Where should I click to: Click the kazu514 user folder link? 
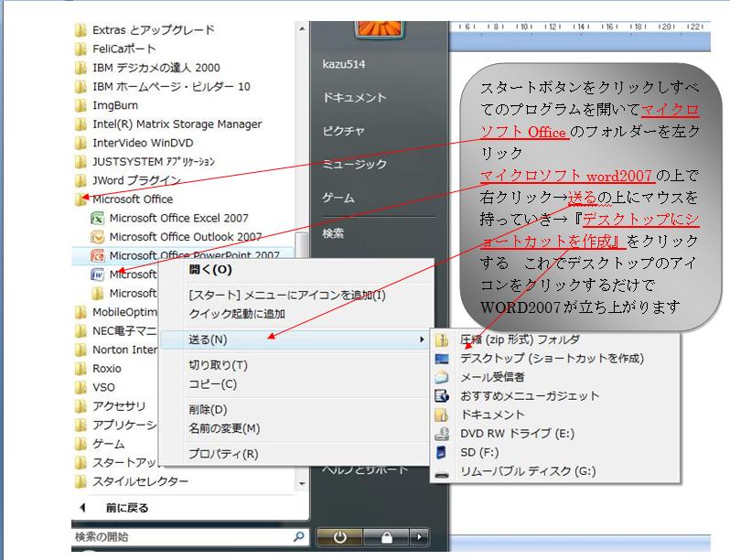coord(344,64)
